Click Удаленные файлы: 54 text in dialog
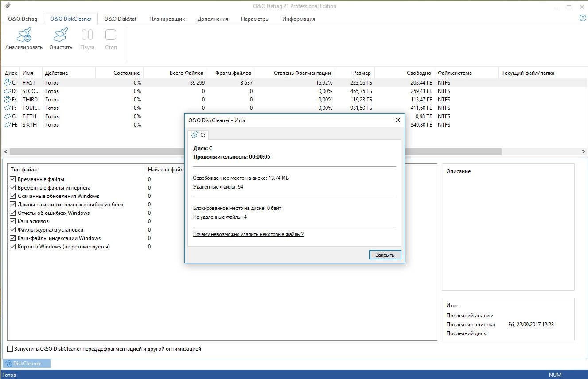588x379 pixels. tap(218, 187)
